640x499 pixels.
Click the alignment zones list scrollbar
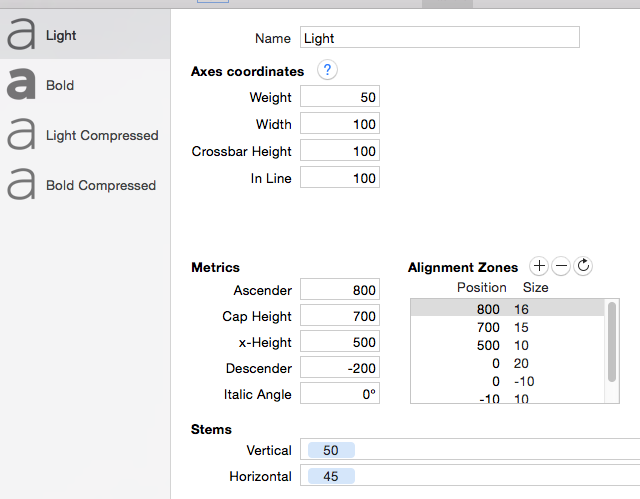tap(611, 342)
